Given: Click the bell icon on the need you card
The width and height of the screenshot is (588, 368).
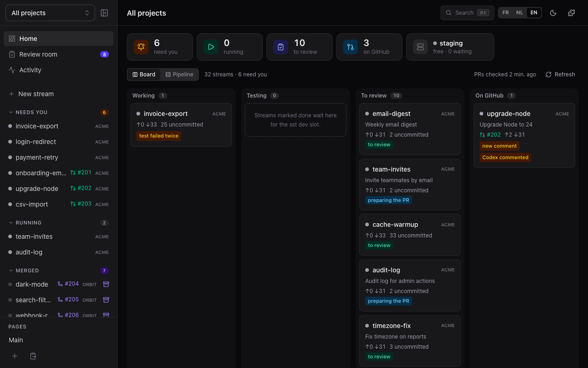Looking at the screenshot, I should tap(141, 47).
